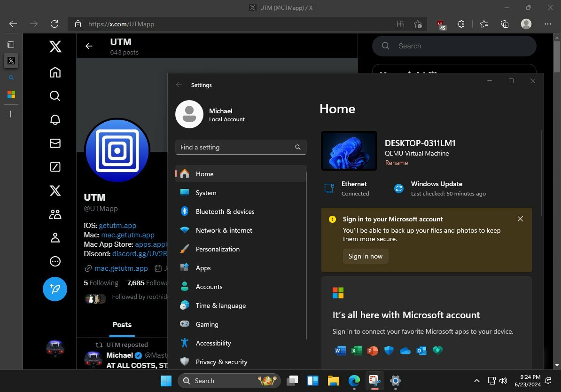Image resolution: width=561 pixels, height=392 pixels.
Task: Open the More circle icon in X sidebar
Action: (55, 261)
